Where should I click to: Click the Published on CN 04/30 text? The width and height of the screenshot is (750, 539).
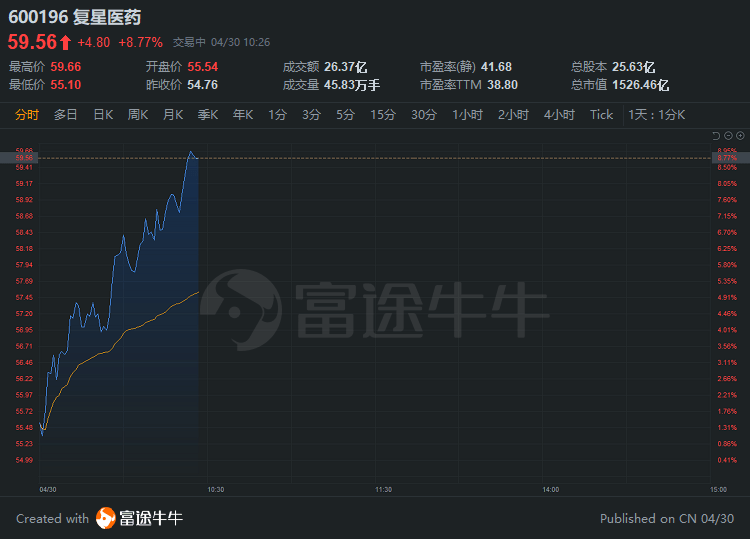[667, 518]
